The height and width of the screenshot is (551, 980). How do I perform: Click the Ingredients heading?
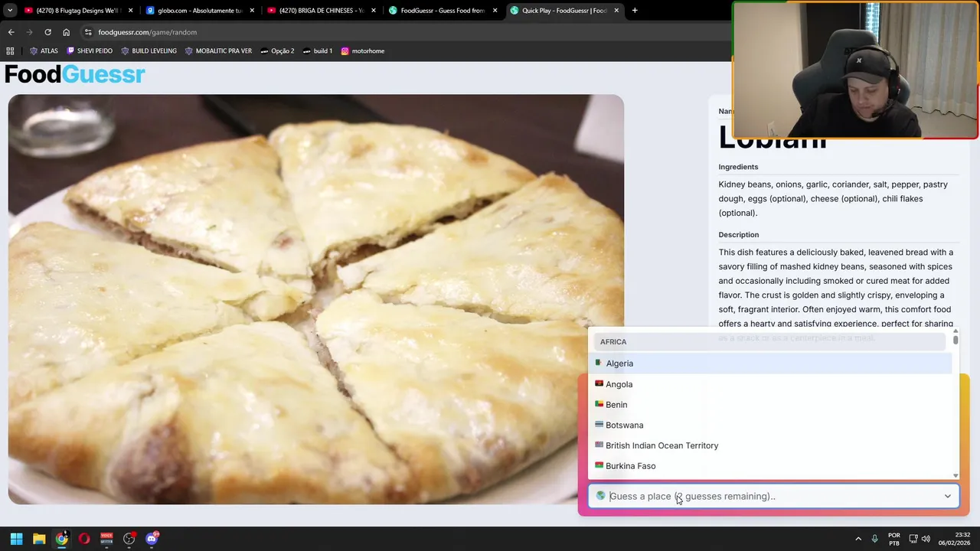tap(738, 167)
